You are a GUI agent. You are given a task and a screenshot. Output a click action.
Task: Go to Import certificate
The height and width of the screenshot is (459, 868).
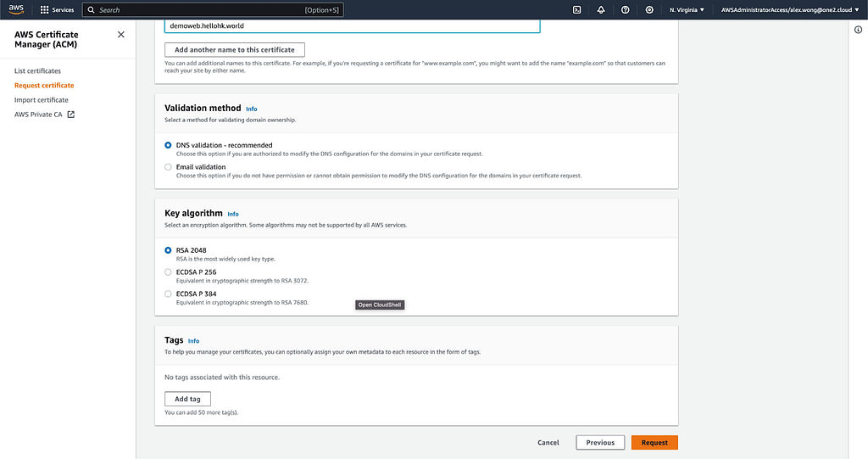pos(42,100)
